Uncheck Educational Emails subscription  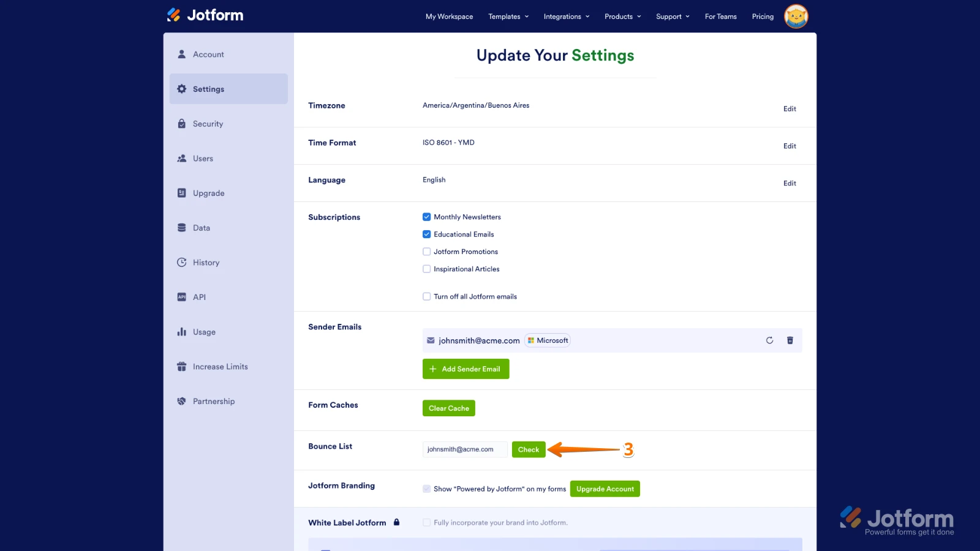[426, 234]
